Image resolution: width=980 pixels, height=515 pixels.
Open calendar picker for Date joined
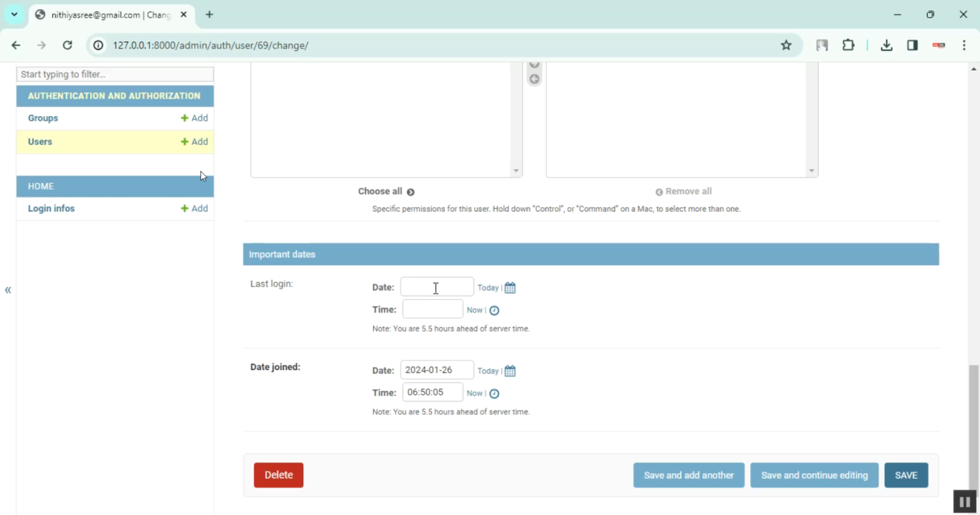tap(510, 371)
